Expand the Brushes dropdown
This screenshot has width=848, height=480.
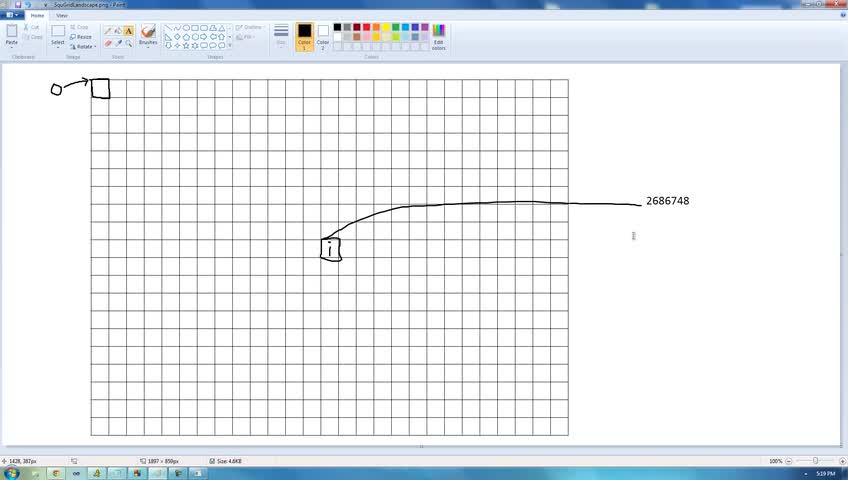[148, 47]
